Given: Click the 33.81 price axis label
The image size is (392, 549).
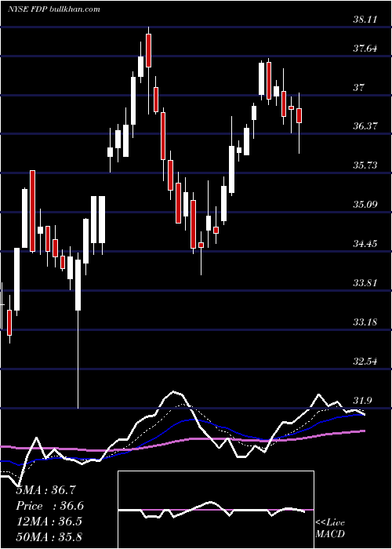Looking at the screenshot, I should (365, 282).
